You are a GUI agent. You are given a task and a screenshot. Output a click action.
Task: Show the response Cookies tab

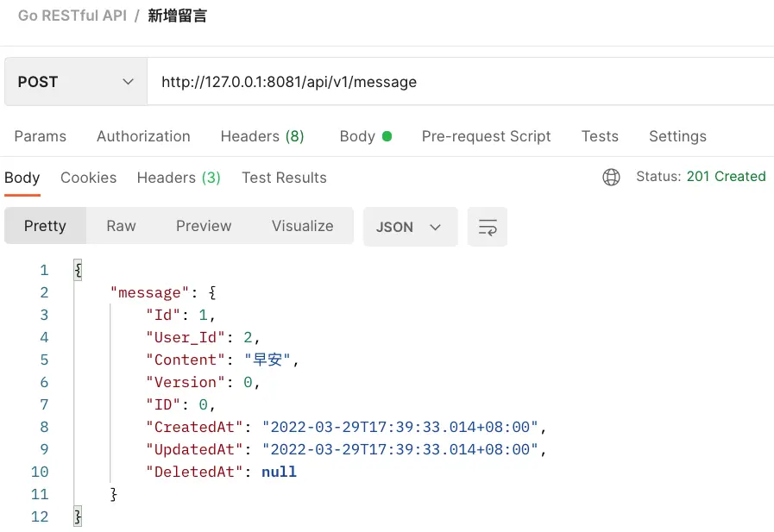[88, 178]
